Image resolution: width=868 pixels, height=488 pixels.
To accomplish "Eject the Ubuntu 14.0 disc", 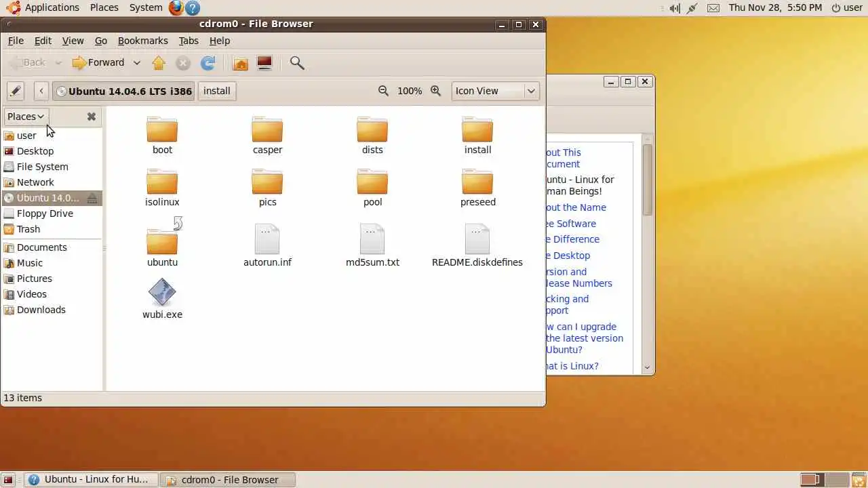I will tap(93, 198).
